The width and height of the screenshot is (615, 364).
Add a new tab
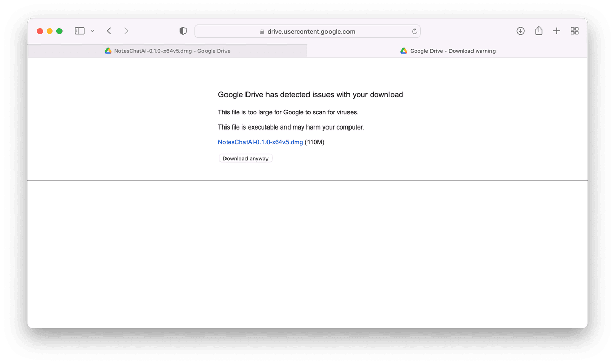point(557,31)
